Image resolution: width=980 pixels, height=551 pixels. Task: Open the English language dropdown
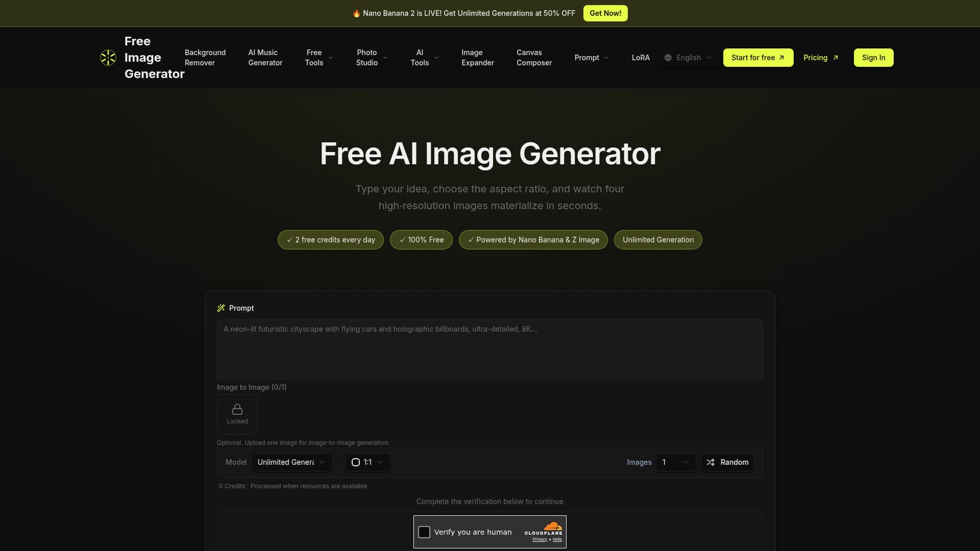(688, 58)
